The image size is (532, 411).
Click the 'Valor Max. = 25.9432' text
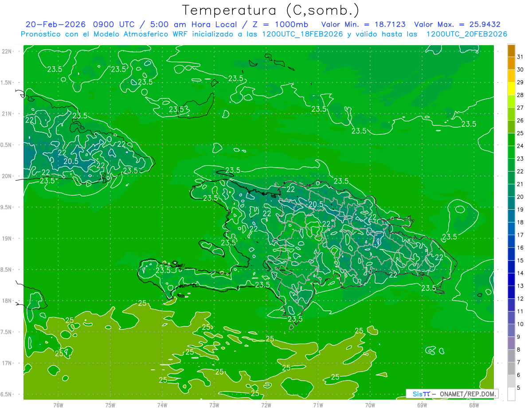(x=457, y=24)
